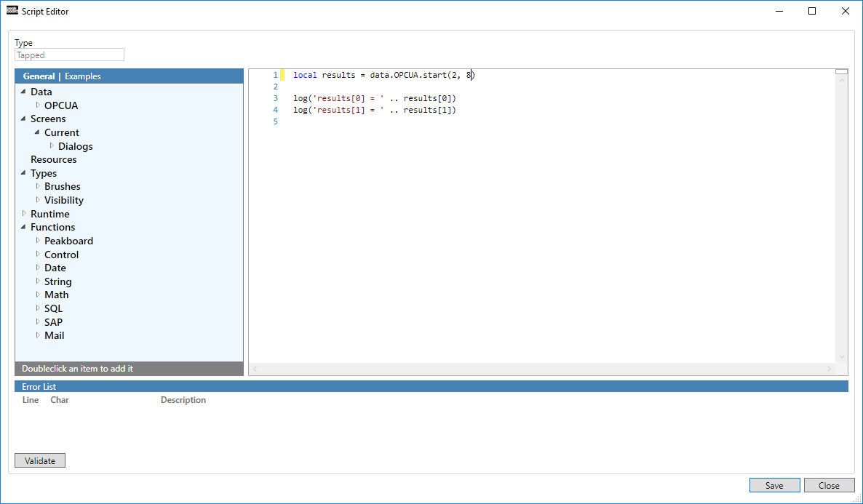863x504 pixels.
Task: Collapse the Data tree node
Action: pos(24,92)
